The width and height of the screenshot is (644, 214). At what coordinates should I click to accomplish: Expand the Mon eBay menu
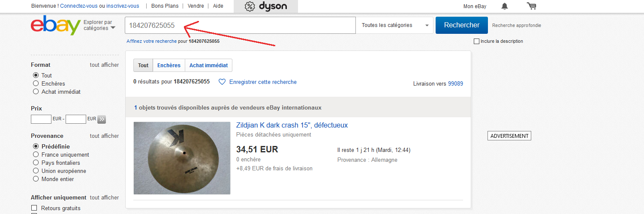click(x=475, y=6)
